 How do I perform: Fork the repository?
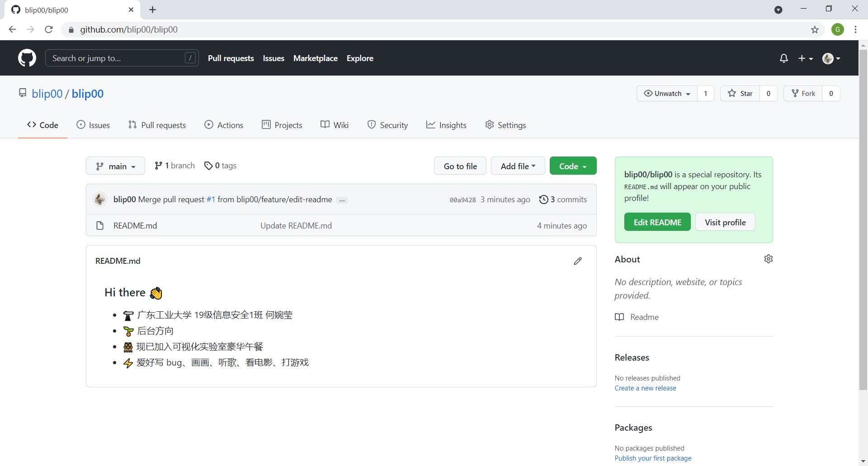point(803,94)
